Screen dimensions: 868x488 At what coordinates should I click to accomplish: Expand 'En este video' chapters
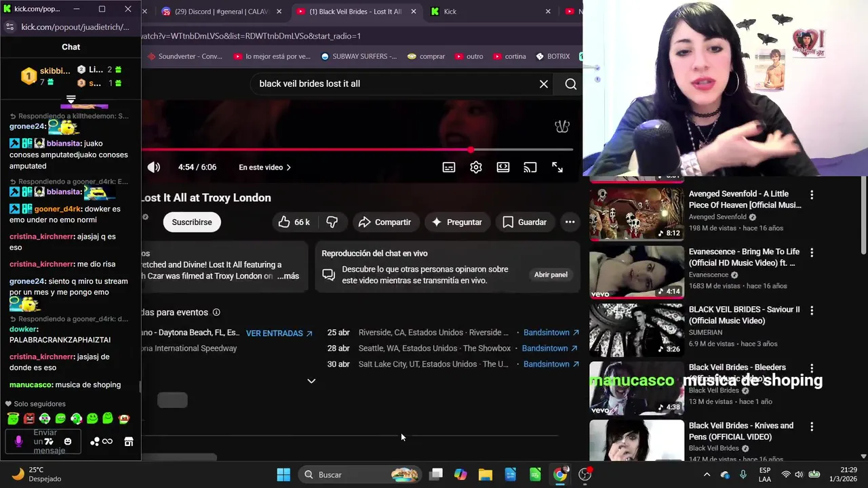pyautogui.click(x=264, y=167)
